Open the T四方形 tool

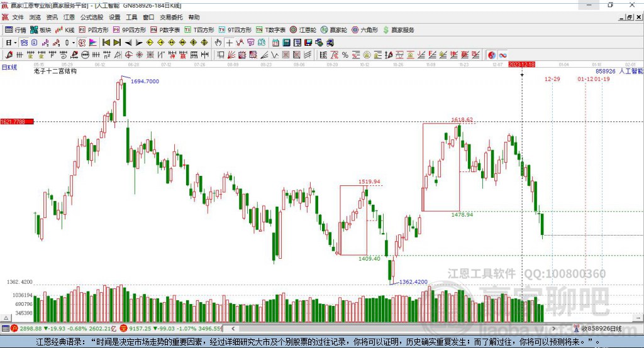click(x=199, y=30)
